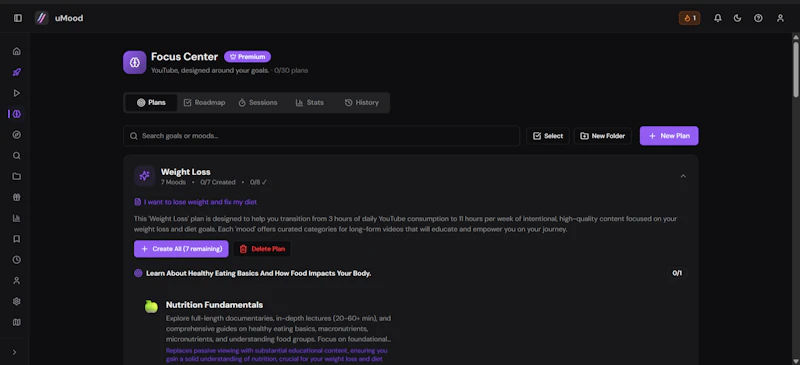
Task: Create a New Folder
Action: click(603, 136)
